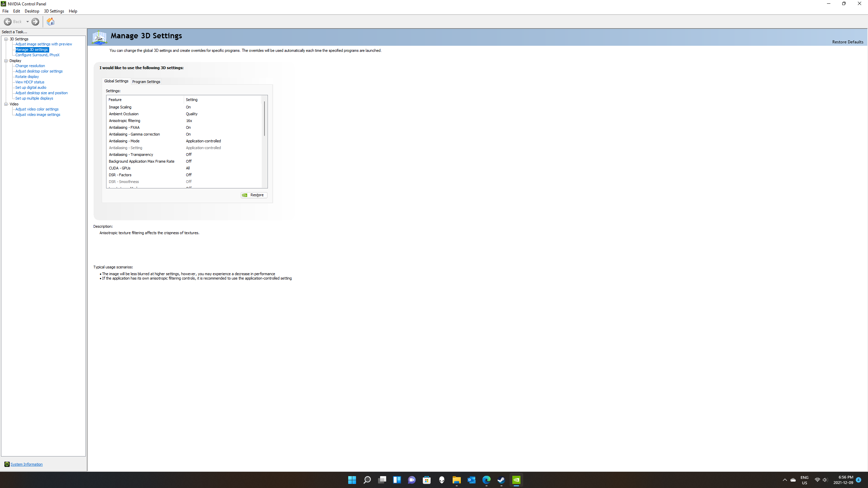Screen dimensions: 868x488
Task: Open Change resolution in the task tree
Action: pyautogui.click(x=30, y=66)
